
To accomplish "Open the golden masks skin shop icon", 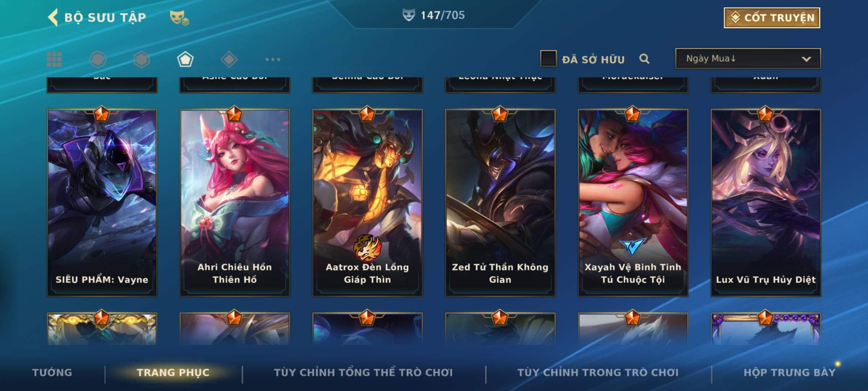I will pos(179,17).
